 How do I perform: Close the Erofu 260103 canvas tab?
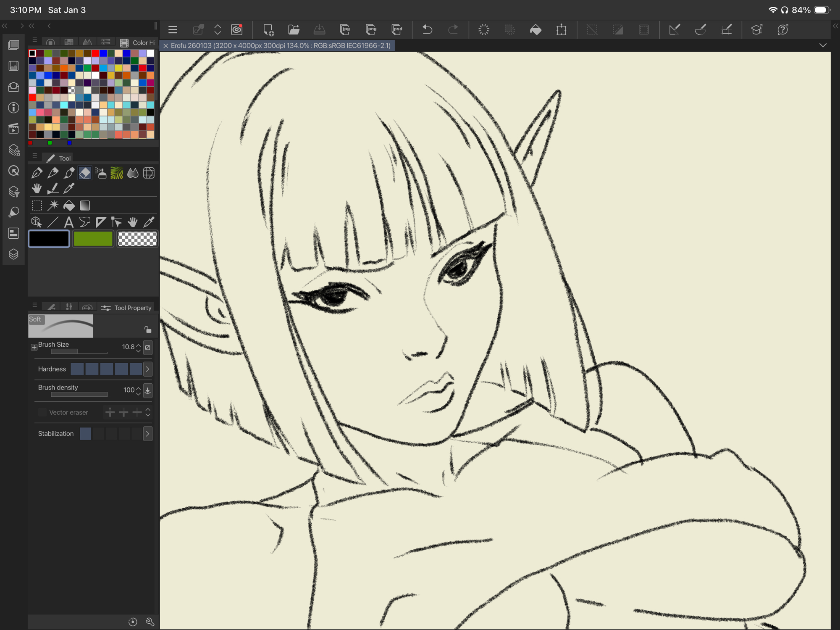(166, 46)
